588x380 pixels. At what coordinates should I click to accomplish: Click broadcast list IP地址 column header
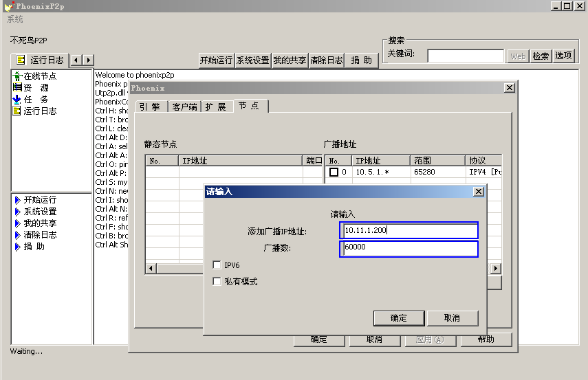[x=380, y=161]
